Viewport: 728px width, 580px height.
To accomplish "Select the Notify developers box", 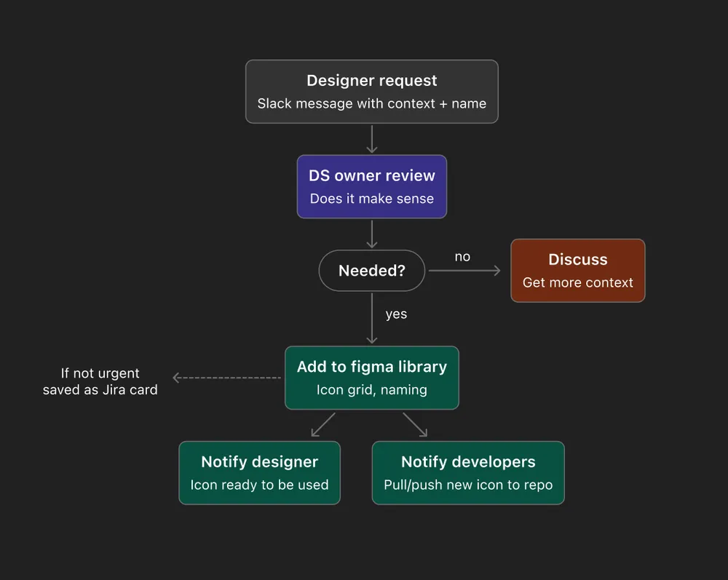I will click(468, 473).
